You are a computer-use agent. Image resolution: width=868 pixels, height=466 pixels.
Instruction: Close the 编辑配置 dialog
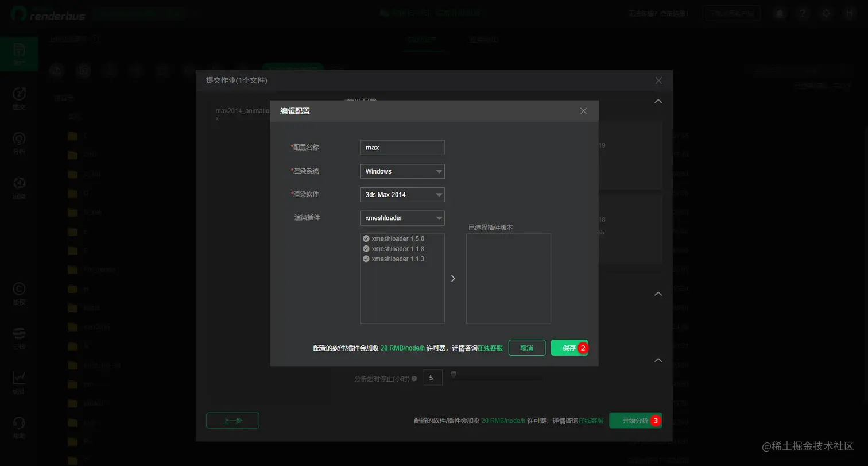point(583,111)
